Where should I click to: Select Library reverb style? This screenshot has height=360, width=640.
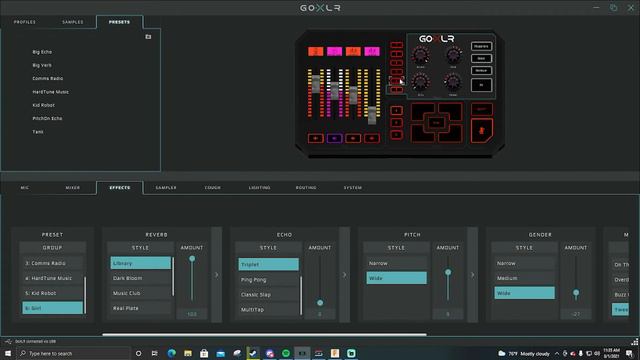140,263
